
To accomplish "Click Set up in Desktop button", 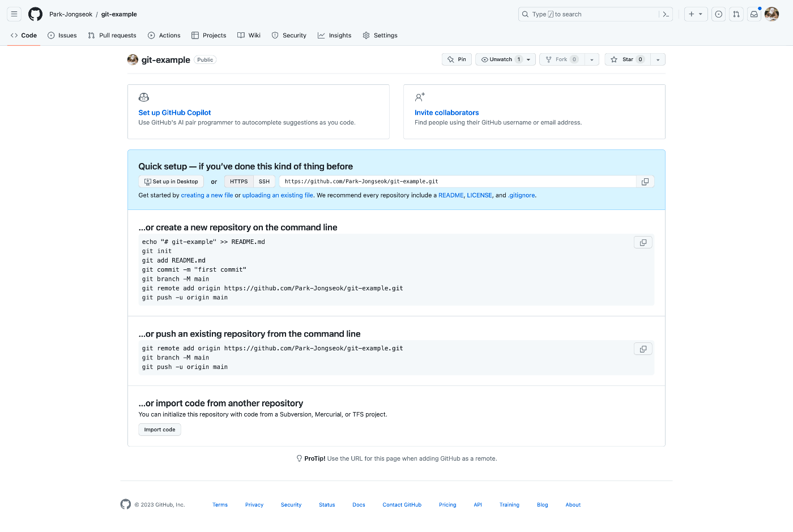I will click(171, 182).
